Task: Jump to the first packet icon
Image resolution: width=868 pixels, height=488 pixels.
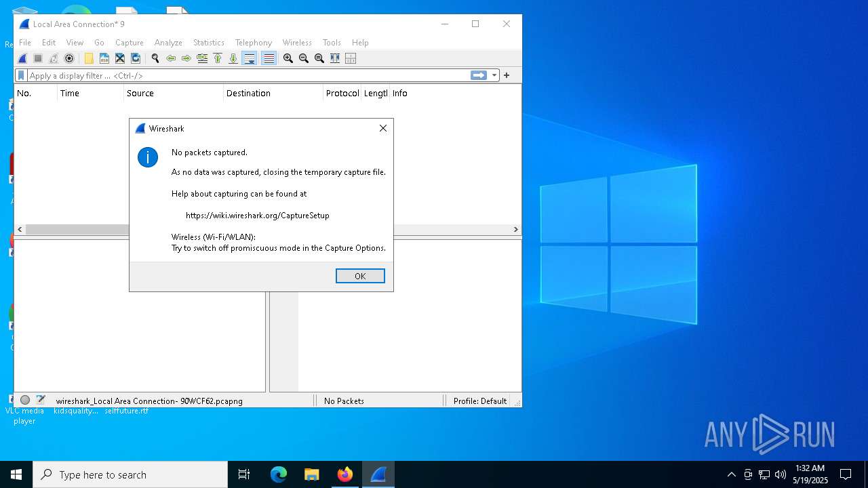Action: pos(218,58)
